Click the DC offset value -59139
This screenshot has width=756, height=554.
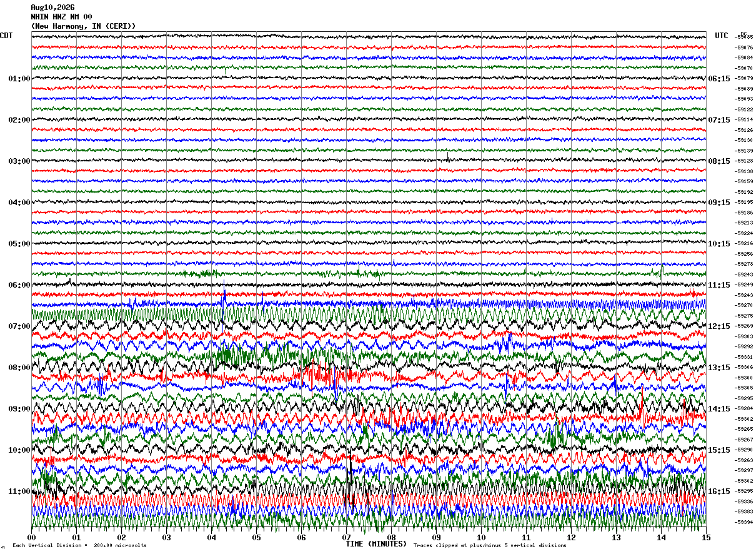(x=745, y=151)
